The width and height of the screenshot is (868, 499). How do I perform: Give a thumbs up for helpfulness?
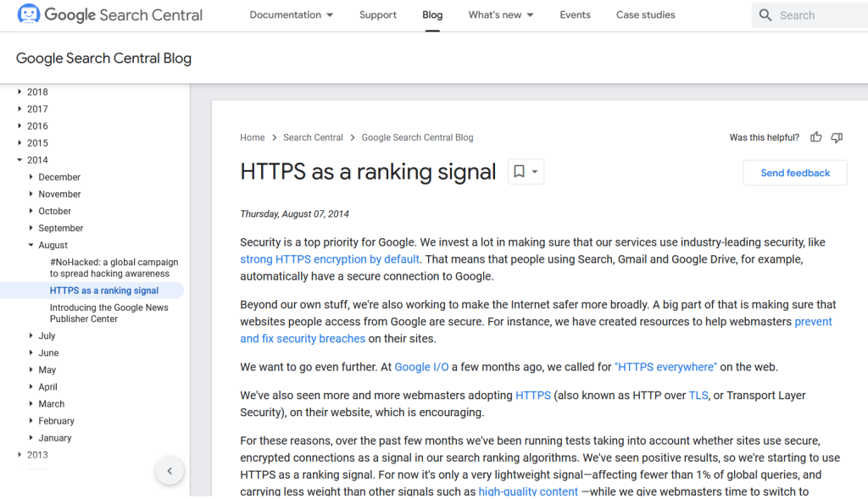click(816, 137)
